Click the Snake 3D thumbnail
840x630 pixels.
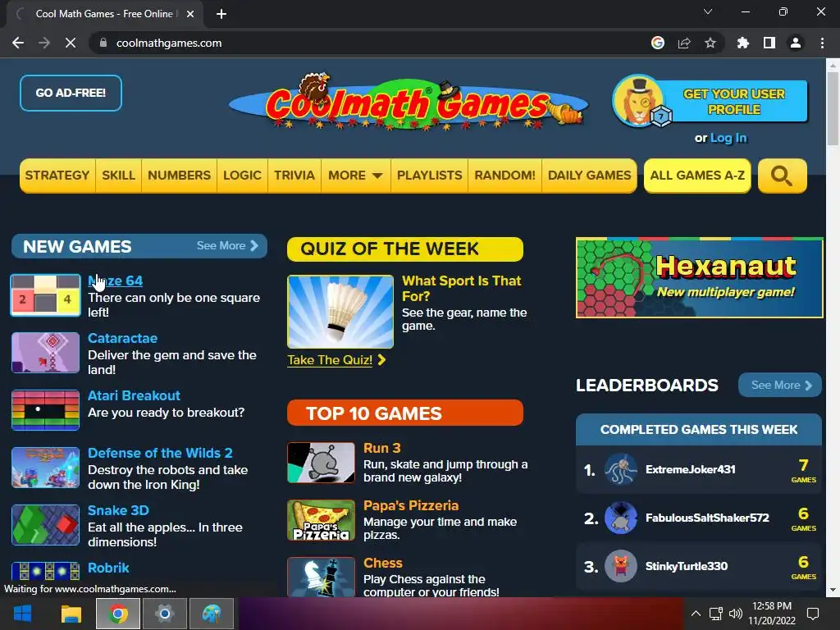tap(46, 525)
